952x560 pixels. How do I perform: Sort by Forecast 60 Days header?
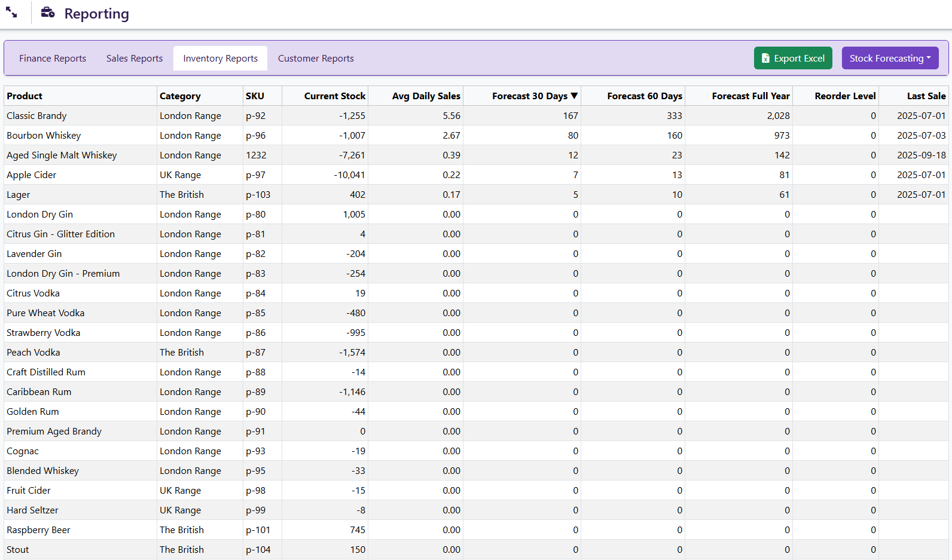644,96
